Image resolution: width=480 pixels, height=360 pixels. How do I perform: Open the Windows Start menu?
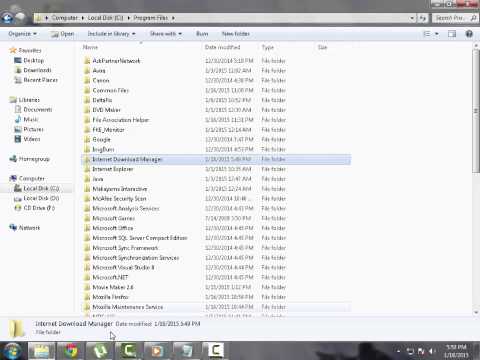12,351
